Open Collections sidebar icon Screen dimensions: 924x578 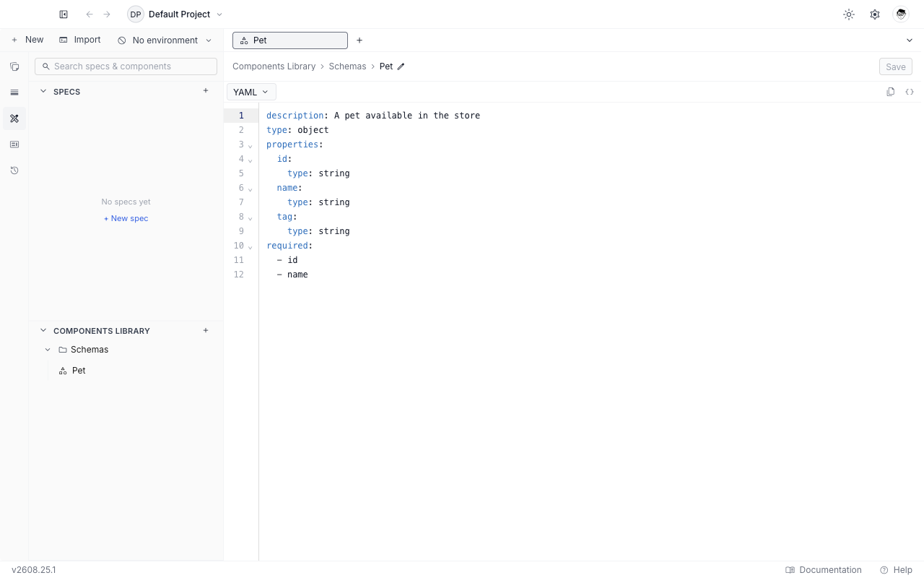pos(14,66)
